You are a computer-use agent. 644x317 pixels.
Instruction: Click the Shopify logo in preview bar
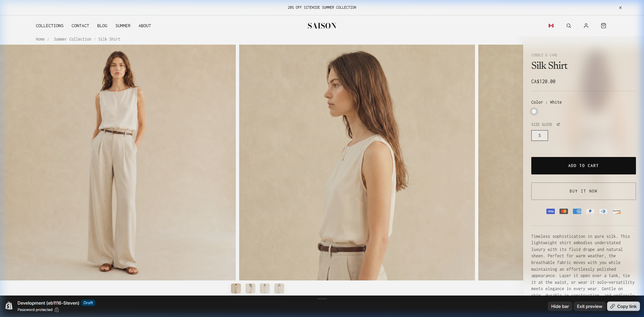pos(9,306)
